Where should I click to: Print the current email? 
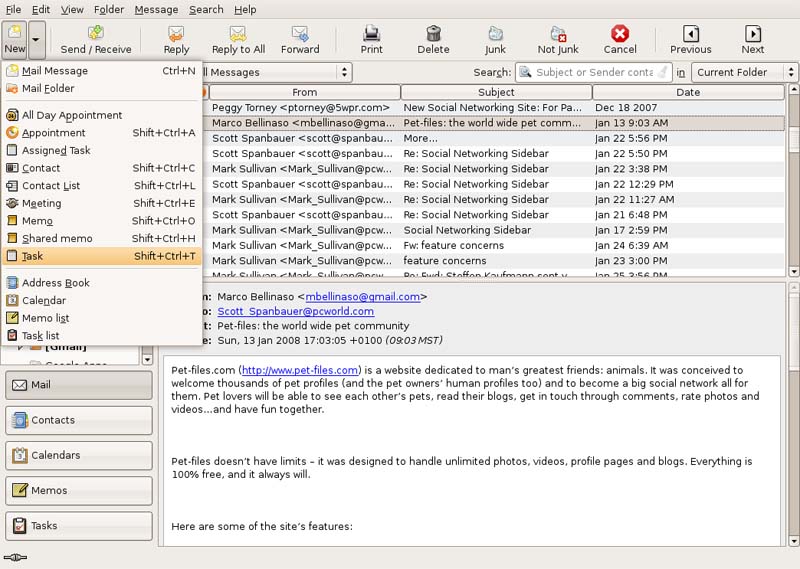pos(371,39)
